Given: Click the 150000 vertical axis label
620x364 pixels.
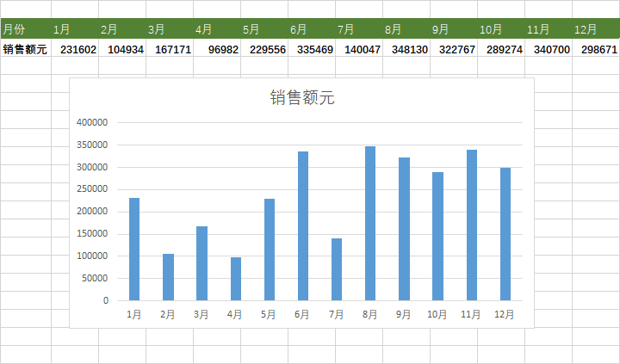Looking at the screenshot, I should pyautogui.click(x=92, y=233).
